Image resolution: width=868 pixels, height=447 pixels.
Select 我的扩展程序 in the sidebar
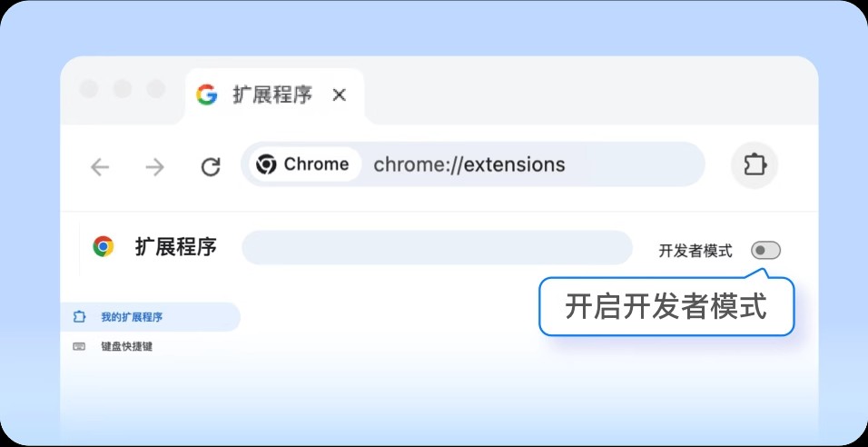(x=132, y=317)
